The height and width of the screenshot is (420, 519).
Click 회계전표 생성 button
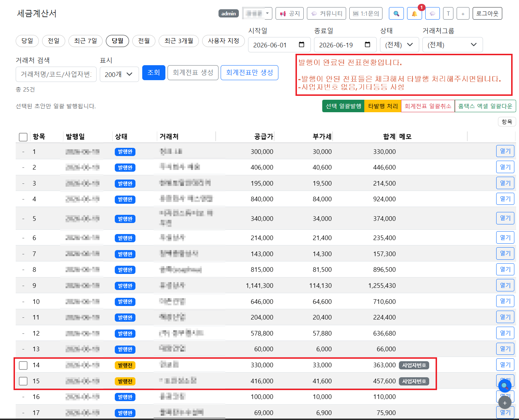click(193, 73)
